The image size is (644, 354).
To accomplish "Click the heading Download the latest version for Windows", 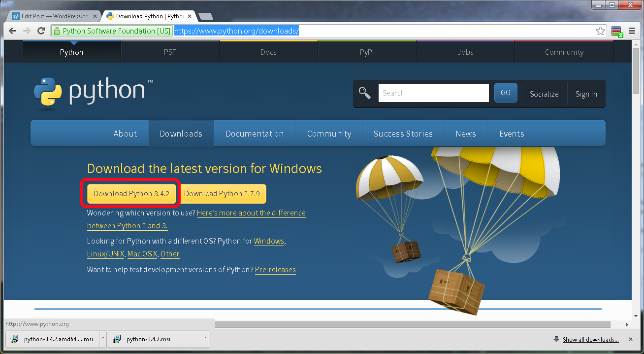I will tap(204, 169).
